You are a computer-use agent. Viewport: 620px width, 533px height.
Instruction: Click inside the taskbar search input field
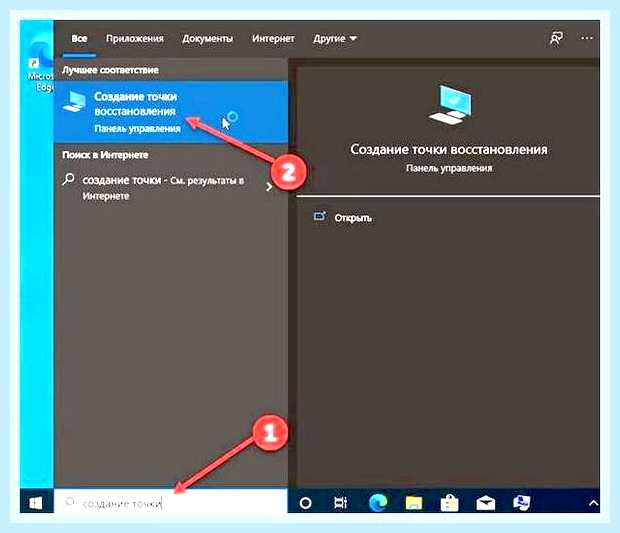coord(171,503)
